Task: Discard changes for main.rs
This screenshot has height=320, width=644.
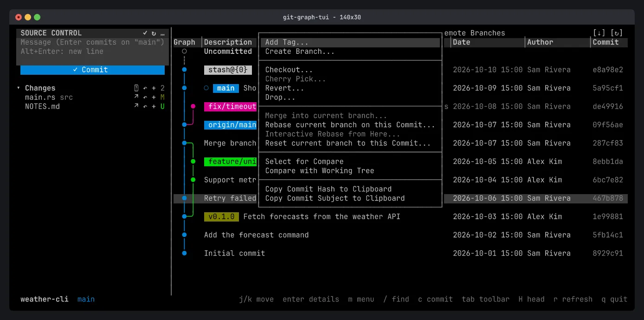Action: point(145,97)
